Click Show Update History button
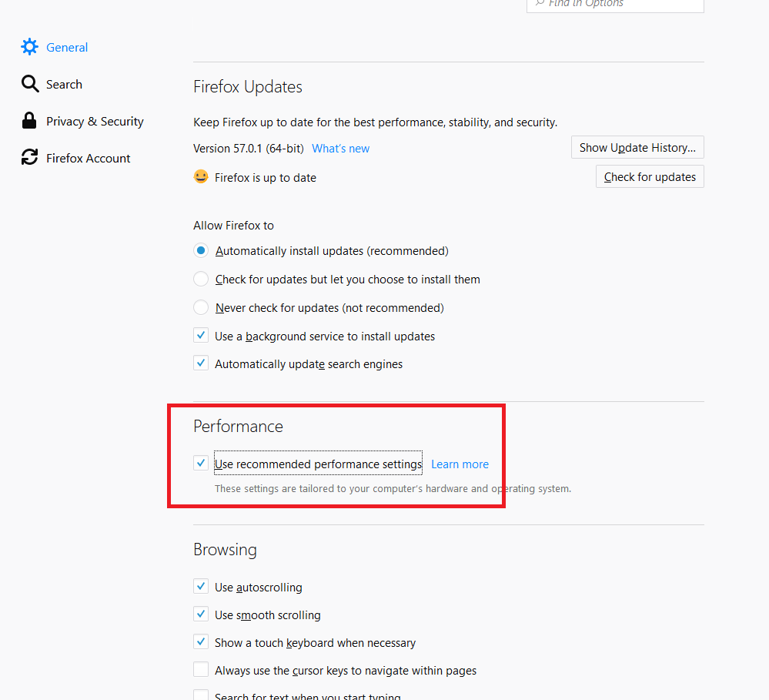Screen dimensions: 769x700 [637, 148]
